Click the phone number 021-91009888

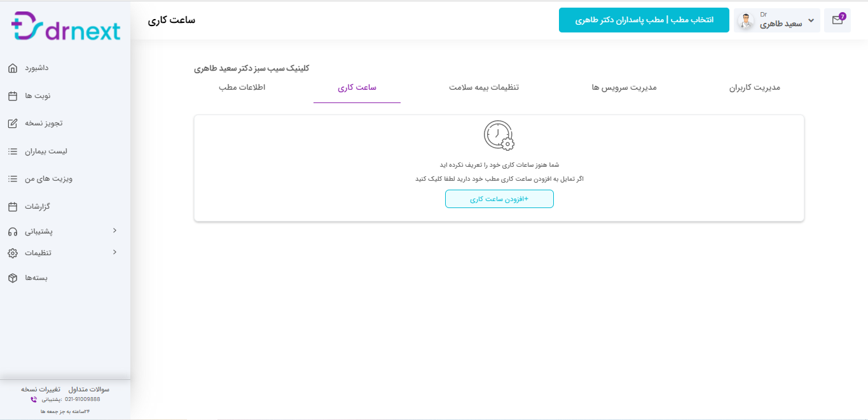[x=83, y=399]
